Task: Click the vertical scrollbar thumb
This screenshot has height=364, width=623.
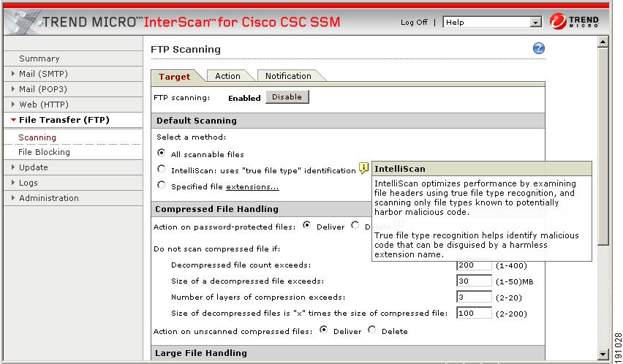Action: click(603, 146)
